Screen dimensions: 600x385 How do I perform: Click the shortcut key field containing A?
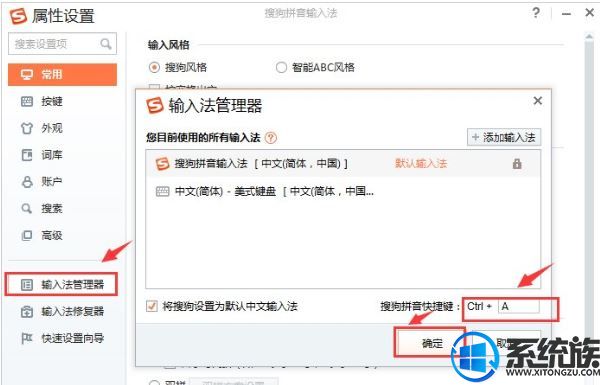pos(519,307)
